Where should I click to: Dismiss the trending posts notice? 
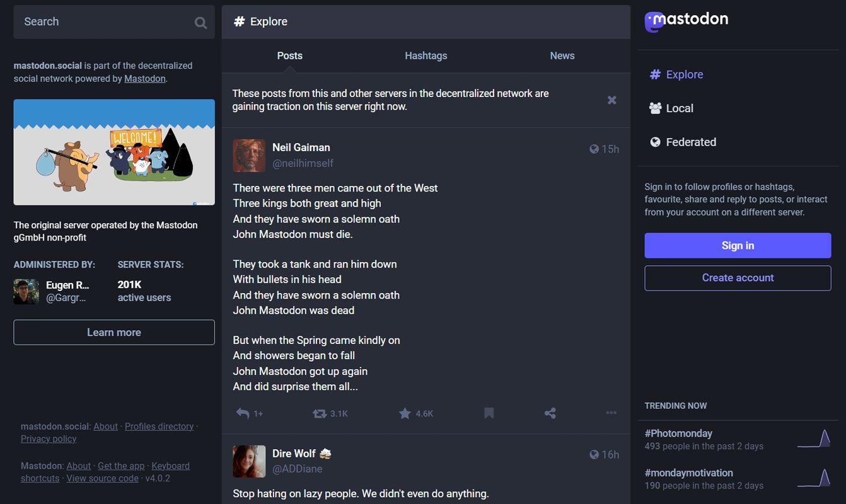611,100
